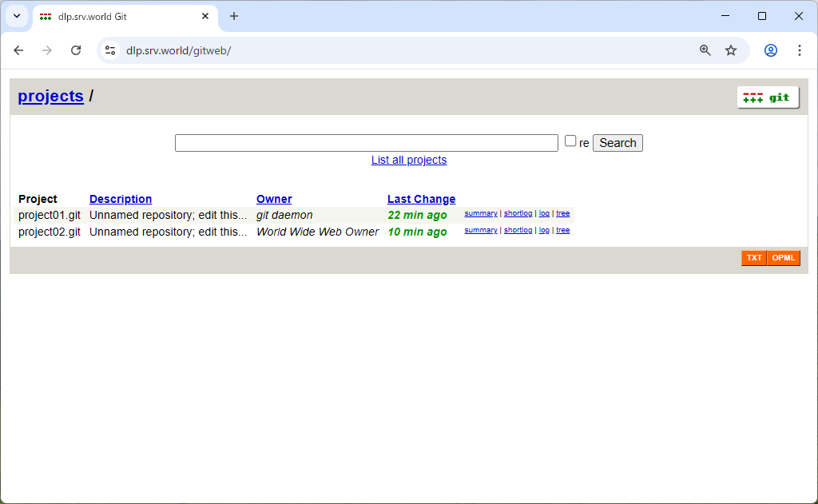The image size is (818, 504).
Task: Open shortlog for project02.git
Action: tap(518, 230)
